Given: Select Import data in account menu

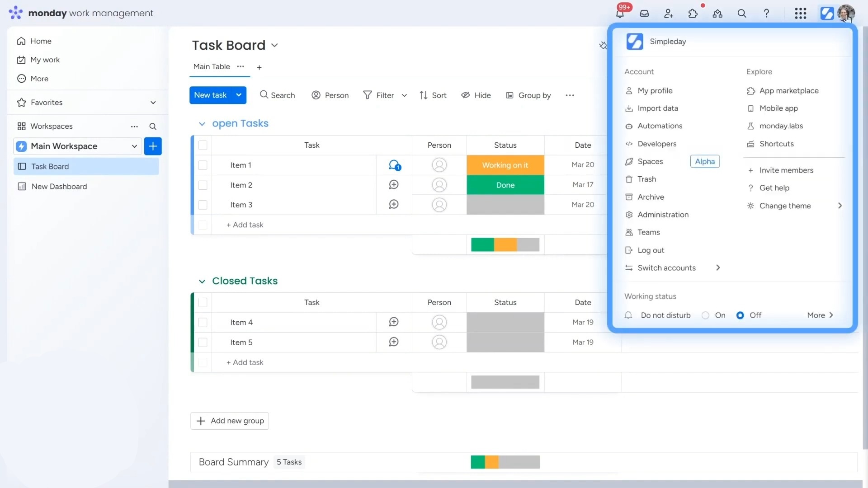Looking at the screenshot, I should [x=657, y=108].
